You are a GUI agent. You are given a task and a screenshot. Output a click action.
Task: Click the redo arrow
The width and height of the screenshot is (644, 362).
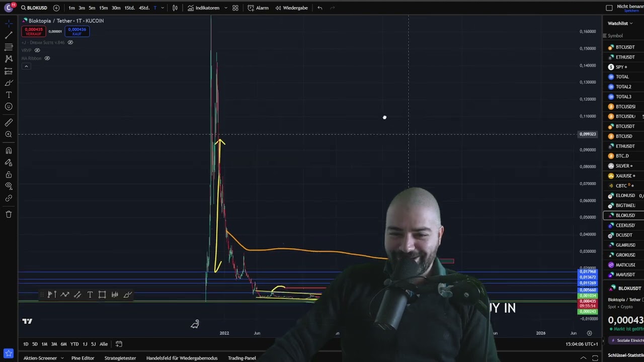point(332,8)
